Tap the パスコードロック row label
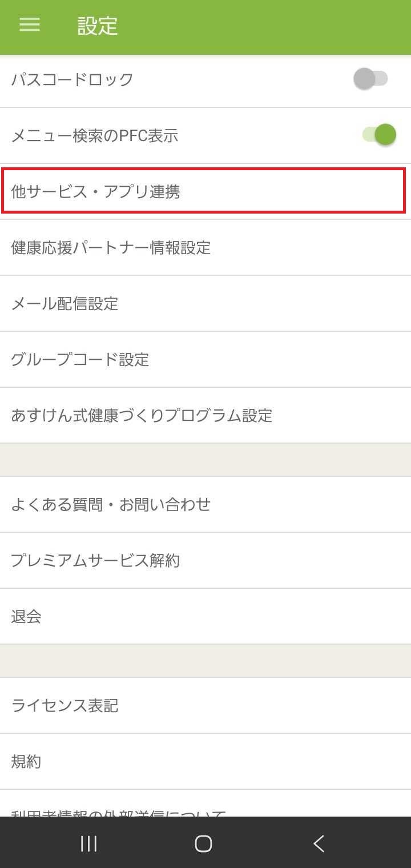The image size is (411, 868). click(x=72, y=79)
